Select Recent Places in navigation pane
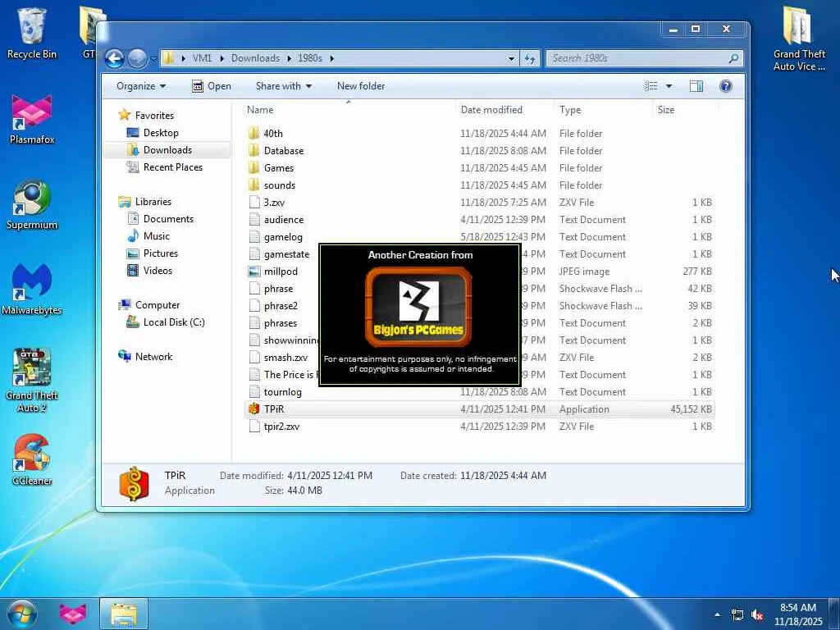840x630 pixels. tap(173, 167)
